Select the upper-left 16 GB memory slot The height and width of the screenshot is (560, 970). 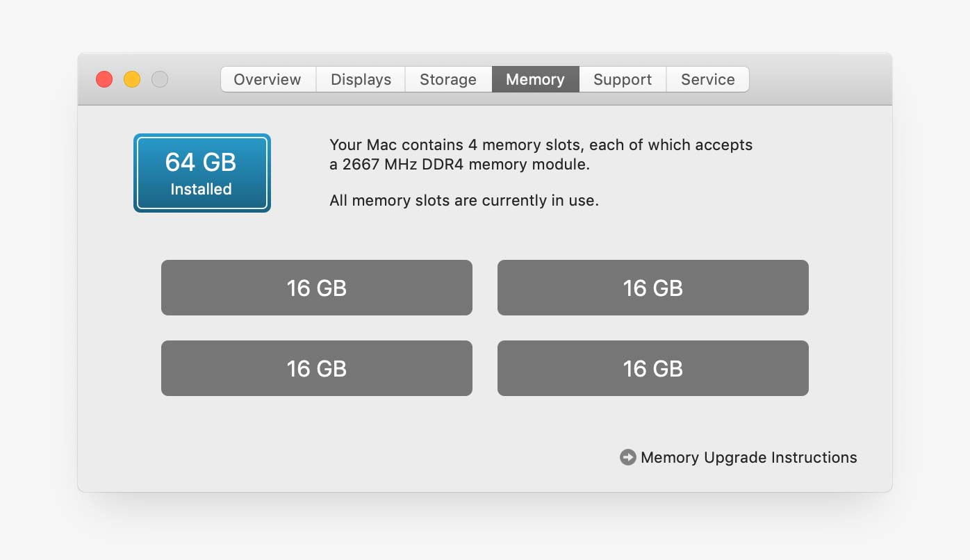click(x=317, y=288)
